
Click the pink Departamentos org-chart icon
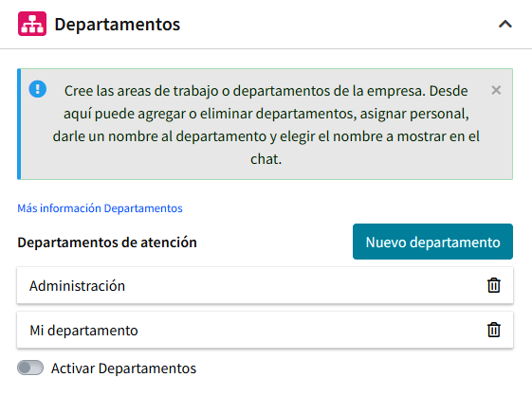point(32,24)
